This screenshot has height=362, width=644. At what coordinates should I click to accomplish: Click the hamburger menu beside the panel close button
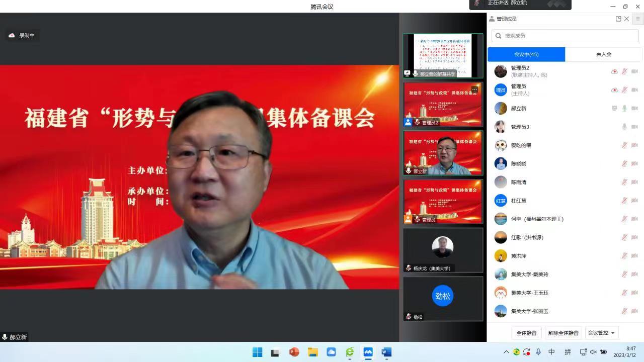click(638, 19)
